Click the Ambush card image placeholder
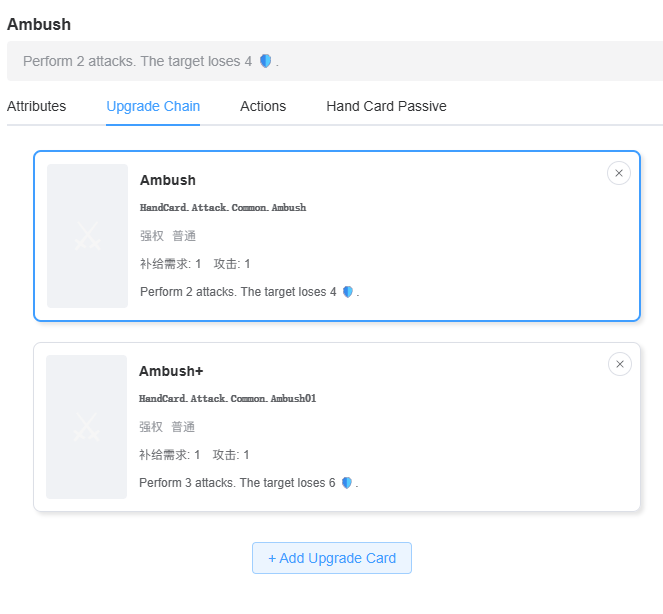Image resolution: width=663 pixels, height=614 pixels. point(88,236)
